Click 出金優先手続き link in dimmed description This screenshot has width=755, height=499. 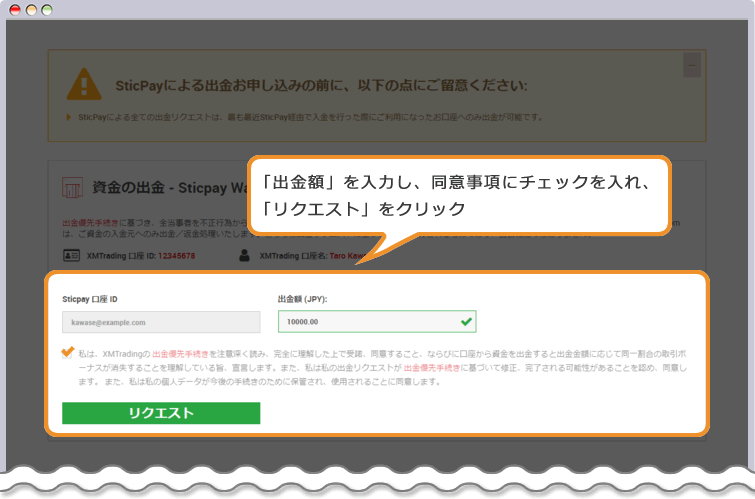pos(90,223)
